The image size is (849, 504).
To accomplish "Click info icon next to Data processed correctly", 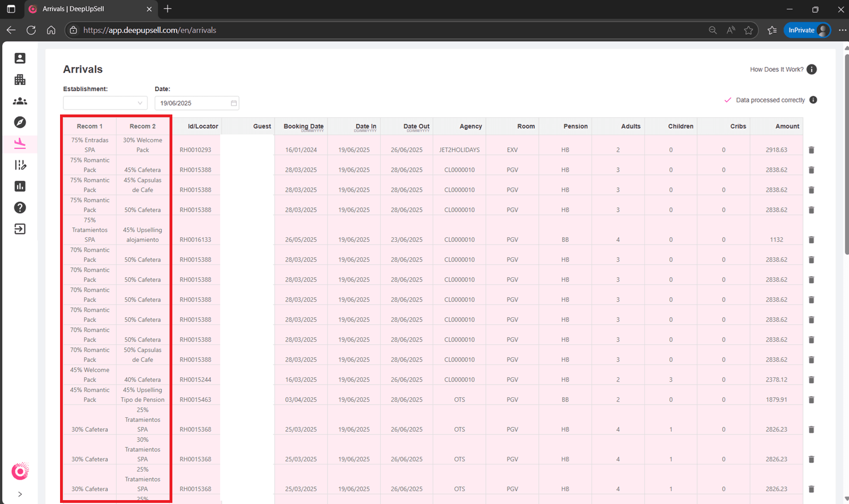I will 813,100.
